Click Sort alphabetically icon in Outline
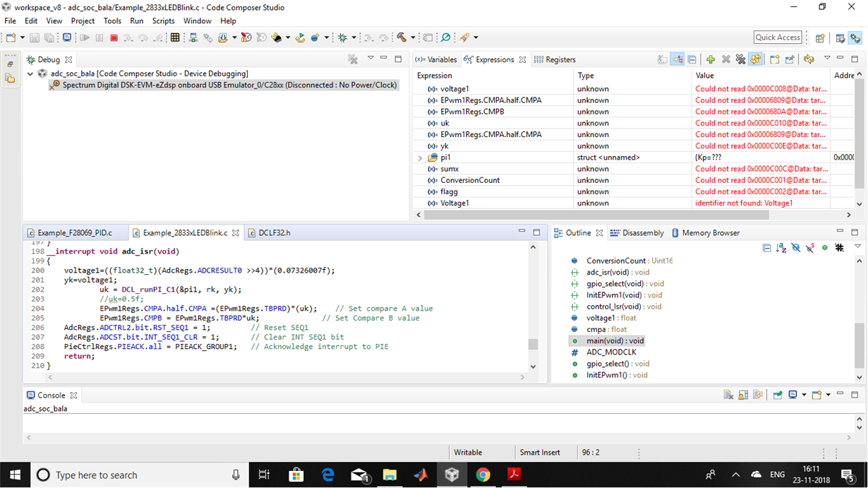The height and width of the screenshot is (488, 868). [x=781, y=248]
